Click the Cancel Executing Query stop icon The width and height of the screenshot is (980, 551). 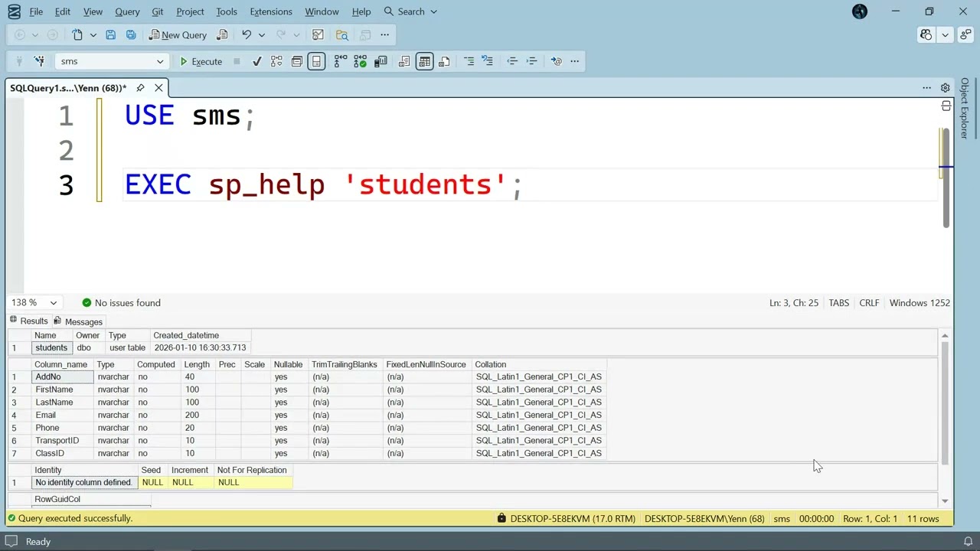click(237, 61)
